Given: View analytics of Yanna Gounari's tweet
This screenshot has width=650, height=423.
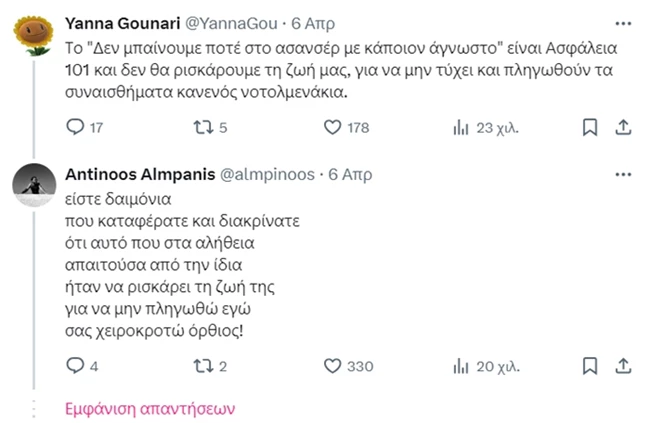Looking at the screenshot, I should pos(460,127).
